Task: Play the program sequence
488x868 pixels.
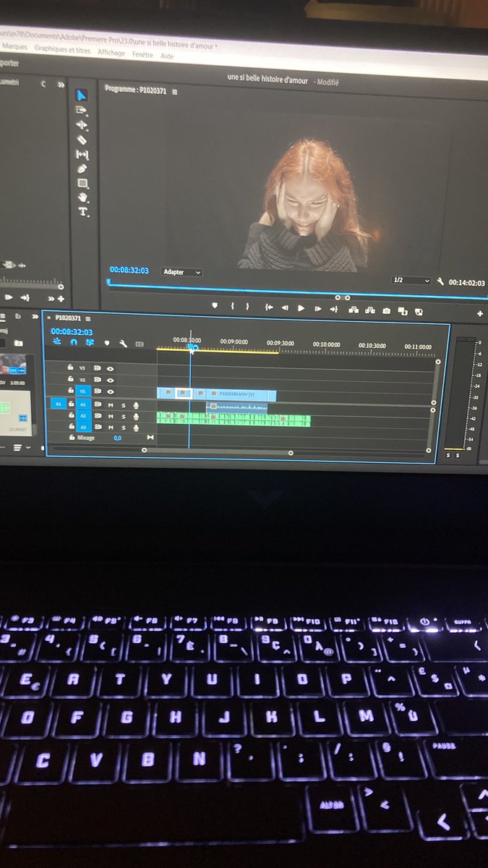Action: tap(301, 308)
